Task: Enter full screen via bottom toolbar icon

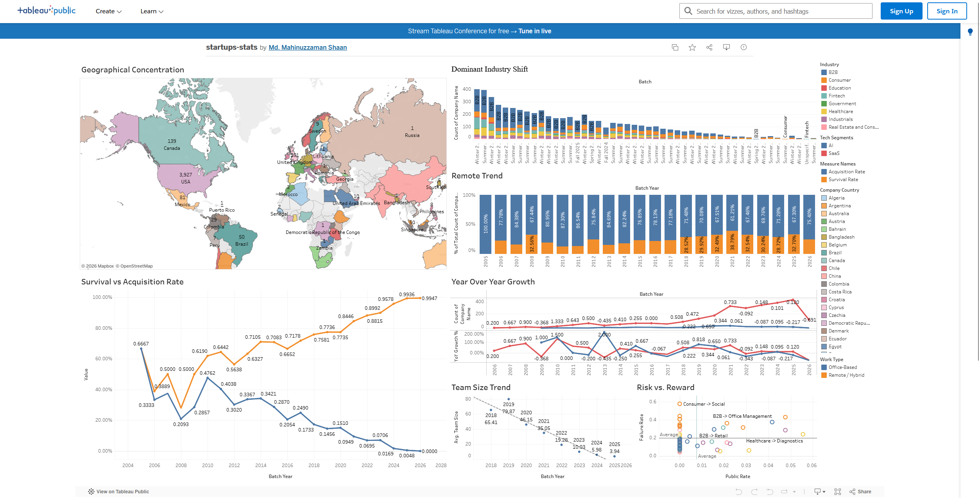Action: coord(838,492)
